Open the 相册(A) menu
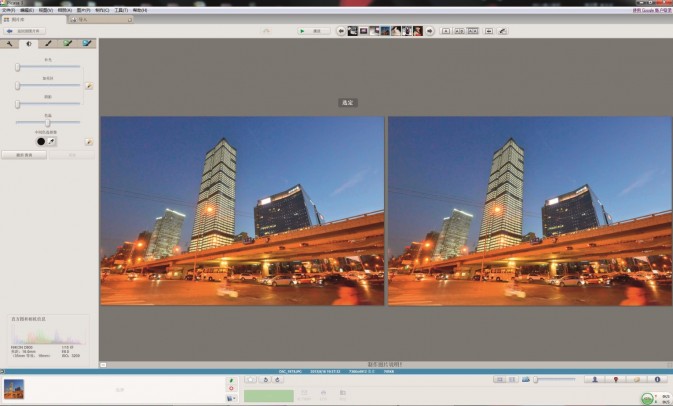The image size is (673, 406). tap(64, 10)
